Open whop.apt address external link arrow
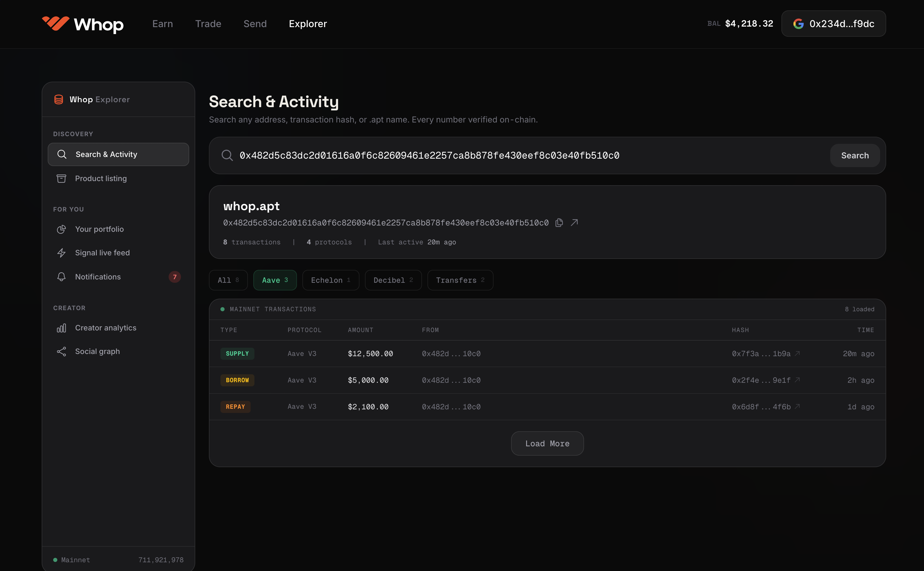The image size is (924, 571). click(x=574, y=222)
